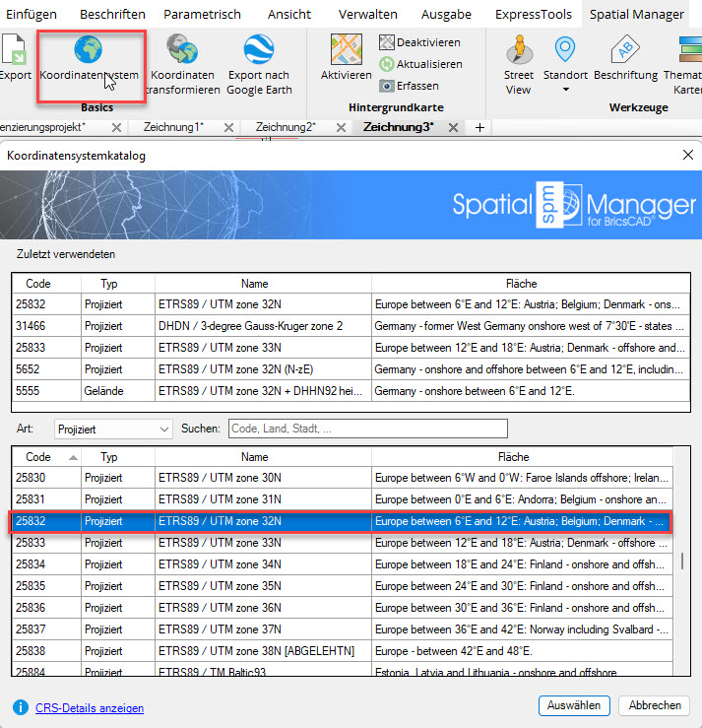This screenshot has height=728, width=702.
Task: Click the coordinate list vertical scrollbar
Action: click(x=681, y=562)
